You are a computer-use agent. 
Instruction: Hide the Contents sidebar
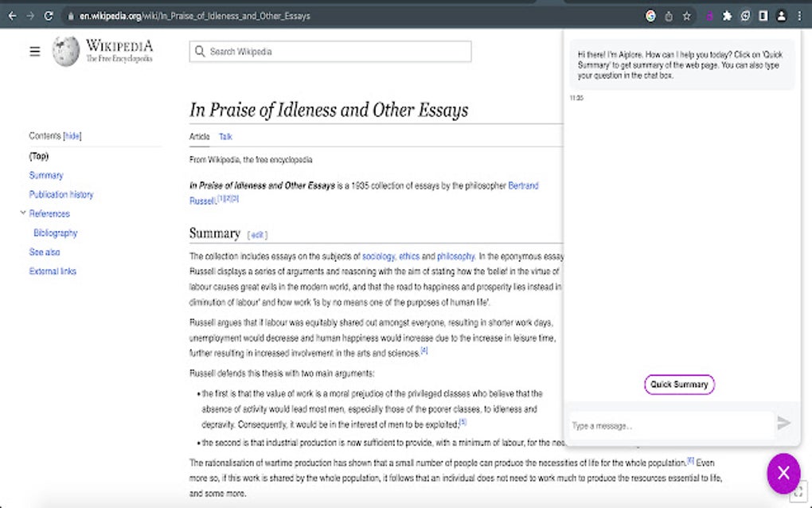pyautogui.click(x=72, y=136)
